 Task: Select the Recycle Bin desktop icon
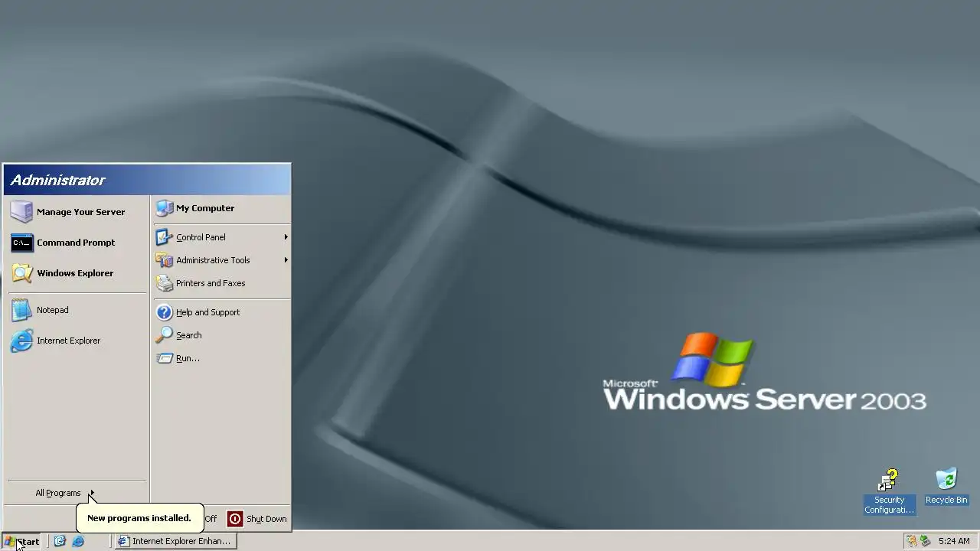(x=946, y=487)
